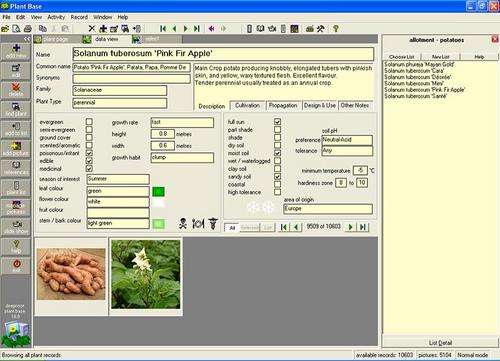
Task: Click the Name field 'Solanum tuberosum'
Action: click(223, 54)
